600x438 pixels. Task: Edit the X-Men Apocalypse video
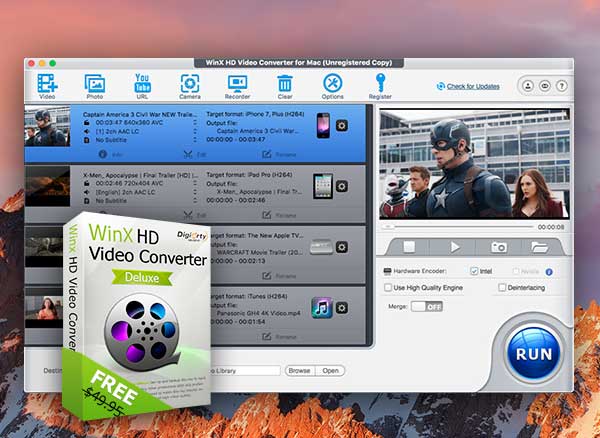[x=195, y=215]
